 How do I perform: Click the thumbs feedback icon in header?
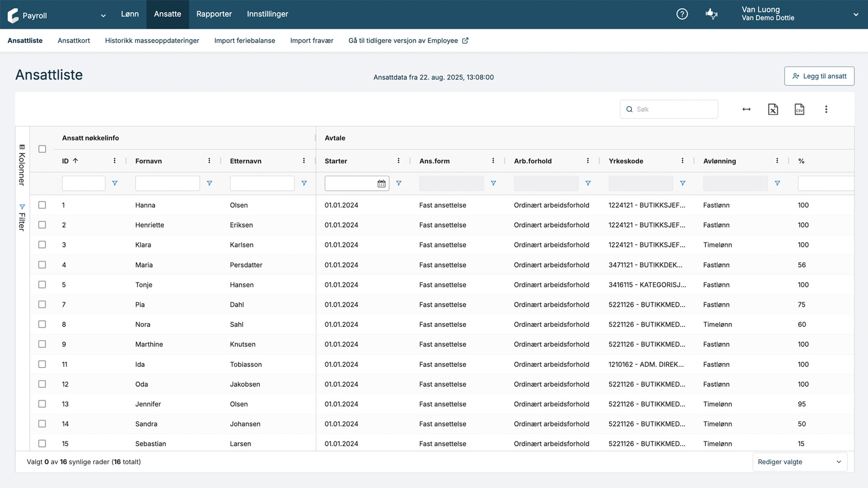click(711, 14)
